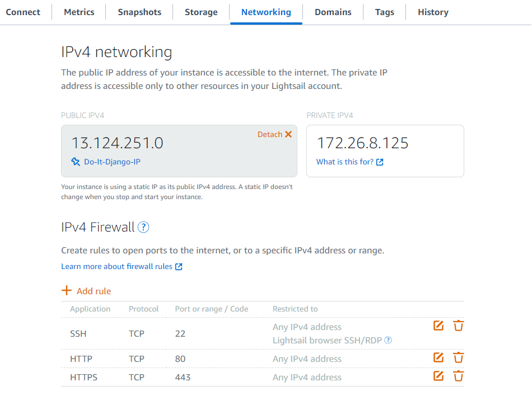This screenshot has height=396, width=532.
Task: Delete the SSH firewall rule
Action: pyautogui.click(x=459, y=326)
